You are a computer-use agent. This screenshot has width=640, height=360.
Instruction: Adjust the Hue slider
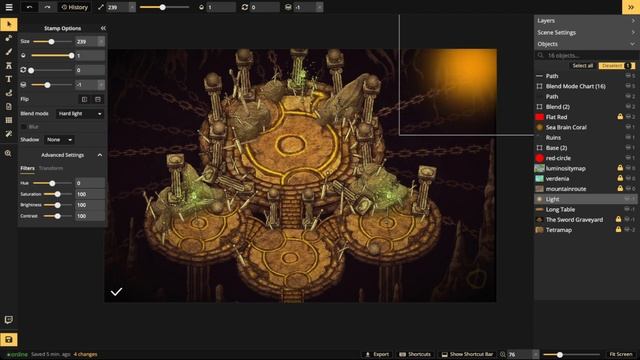(52, 183)
